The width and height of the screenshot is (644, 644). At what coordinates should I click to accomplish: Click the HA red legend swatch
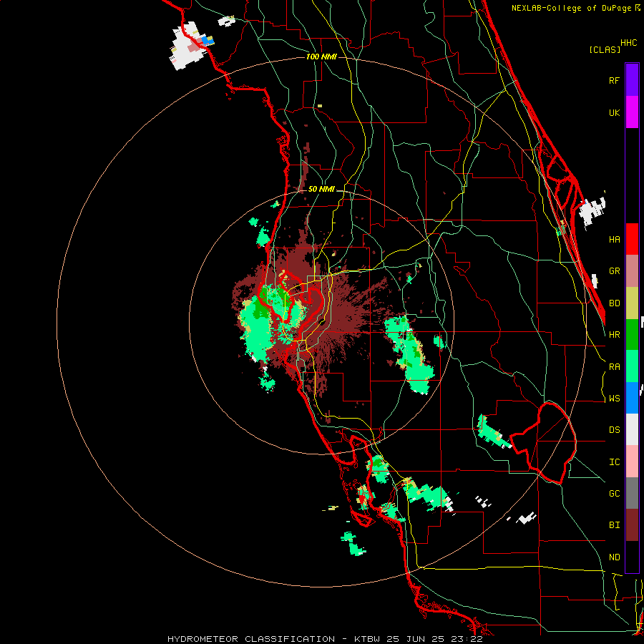pos(632,239)
